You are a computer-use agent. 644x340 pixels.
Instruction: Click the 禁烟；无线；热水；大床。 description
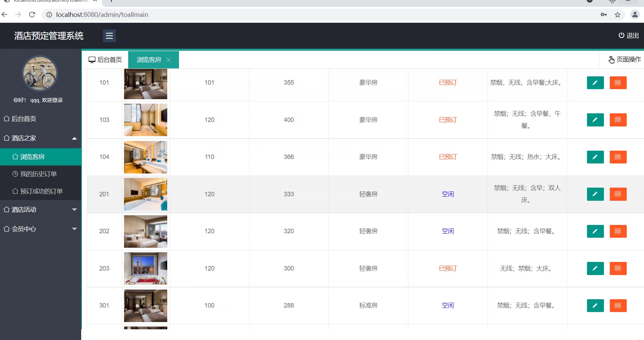click(527, 157)
